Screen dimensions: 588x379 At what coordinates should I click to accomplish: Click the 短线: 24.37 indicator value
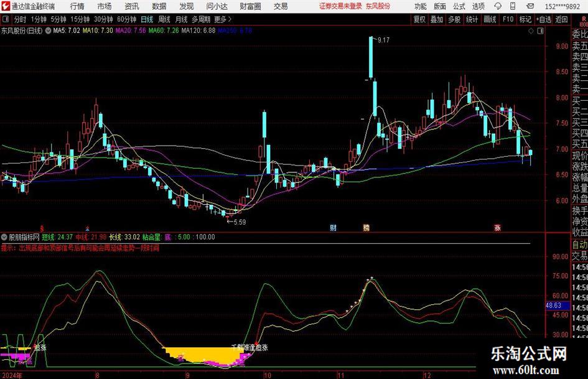click(x=57, y=237)
